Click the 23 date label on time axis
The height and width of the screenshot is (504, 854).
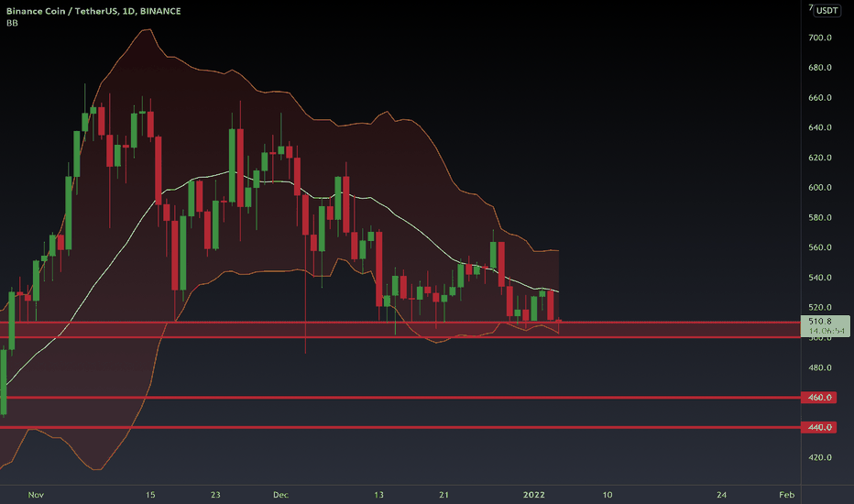(215, 495)
